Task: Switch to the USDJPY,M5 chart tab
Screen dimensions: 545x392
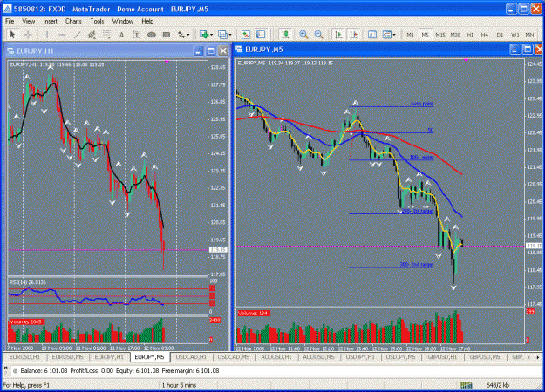Action: [x=401, y=357]
